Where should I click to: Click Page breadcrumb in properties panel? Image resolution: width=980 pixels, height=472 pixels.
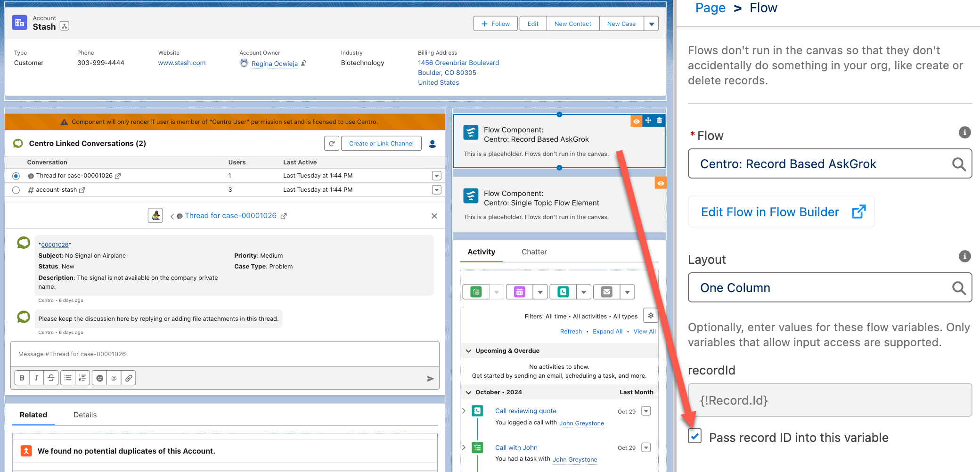click(710, 8)
